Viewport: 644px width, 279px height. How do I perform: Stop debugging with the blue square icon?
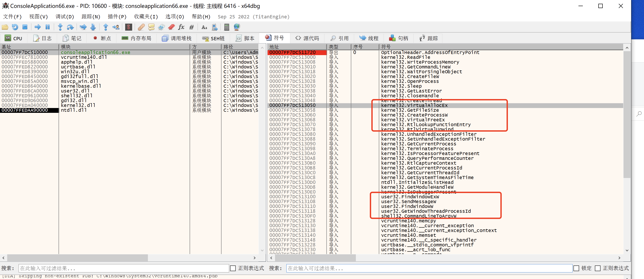pyautogui.click(x=25, y=27)
